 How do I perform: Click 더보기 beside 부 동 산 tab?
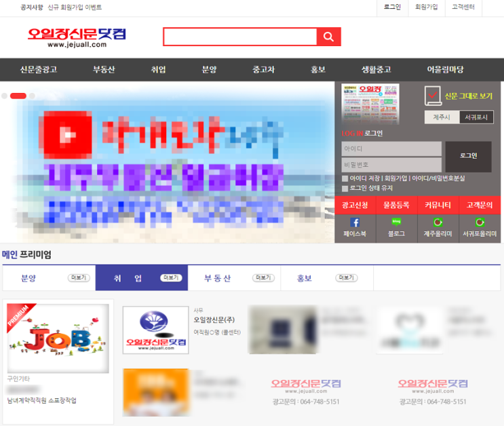tap(264, 278)
